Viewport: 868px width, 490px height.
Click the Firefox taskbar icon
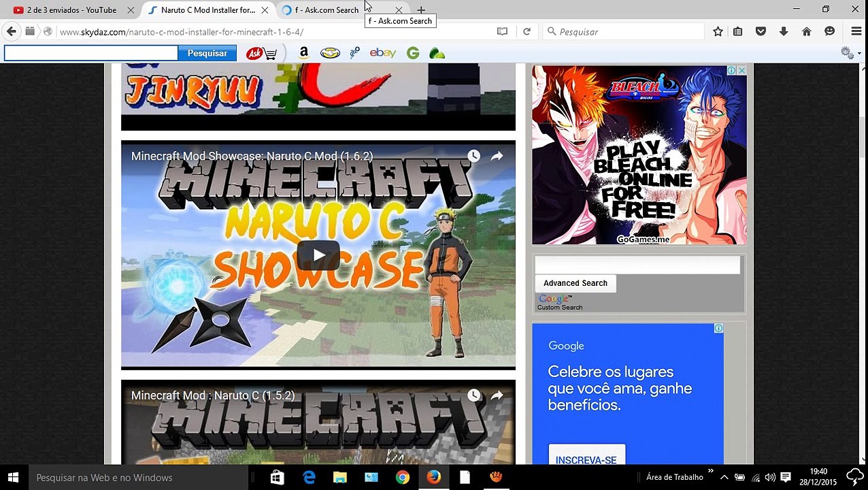point(434,477)
